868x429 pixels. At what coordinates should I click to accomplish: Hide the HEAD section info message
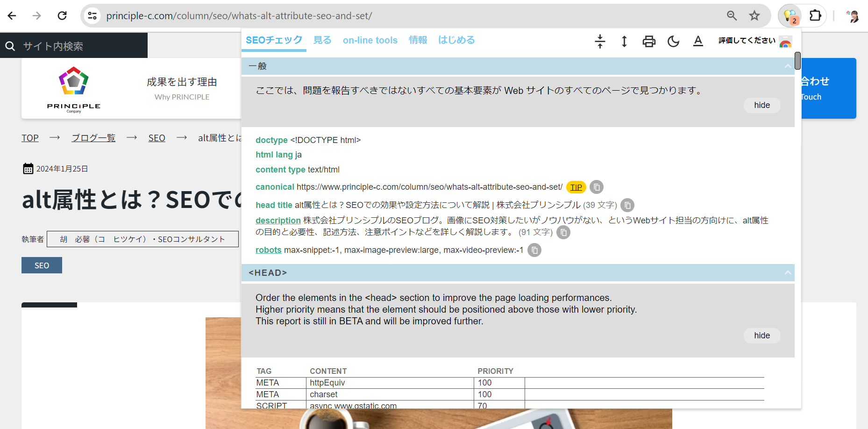point(761,336)
